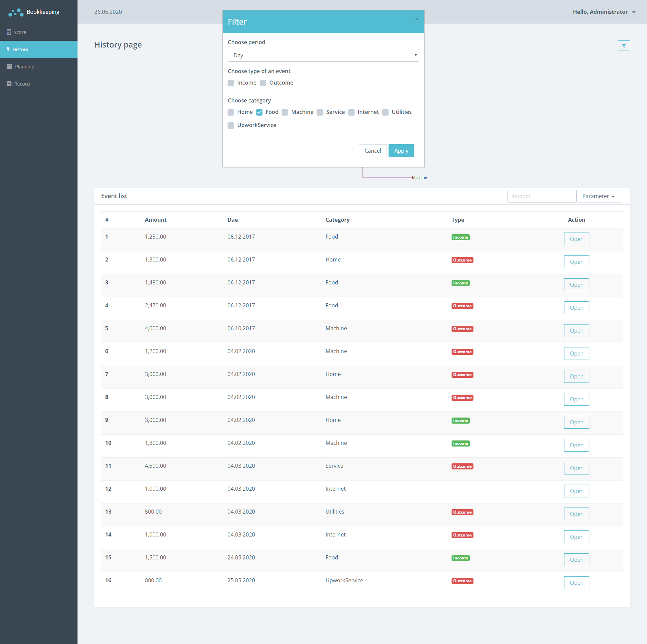Close the Filter dialog with X
This screenshot has height=644, width=647.
(417, 19)
